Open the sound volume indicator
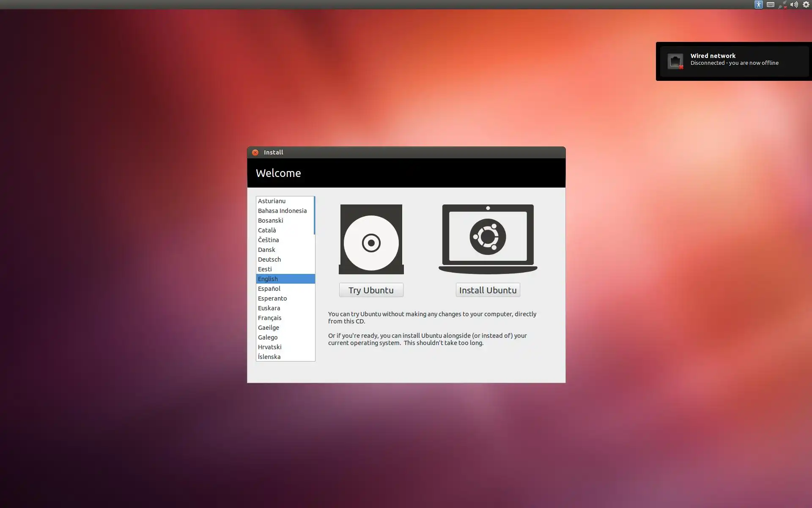 tap(794, 5)
